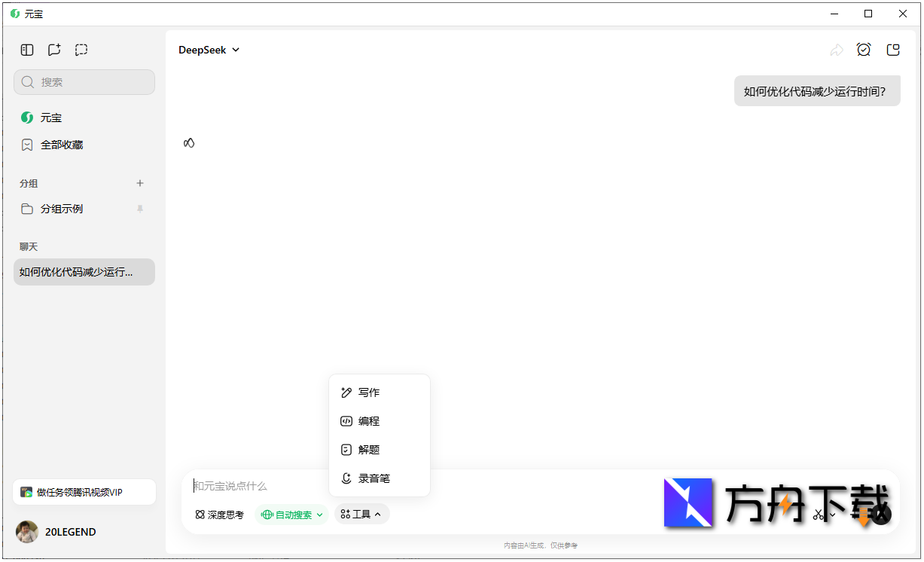924x562 pixels.
Task: Open the share icon above the chat
Action: pos(837,49)
